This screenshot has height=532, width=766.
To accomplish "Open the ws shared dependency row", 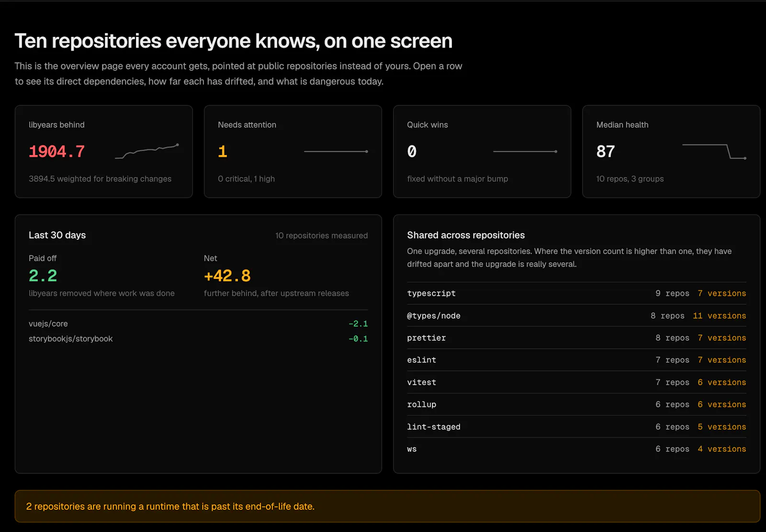I will tap(576, 449).
